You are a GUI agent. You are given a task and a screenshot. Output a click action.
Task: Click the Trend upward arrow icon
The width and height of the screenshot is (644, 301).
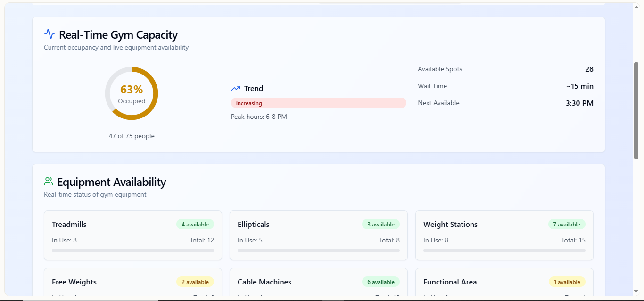[236, 89]
